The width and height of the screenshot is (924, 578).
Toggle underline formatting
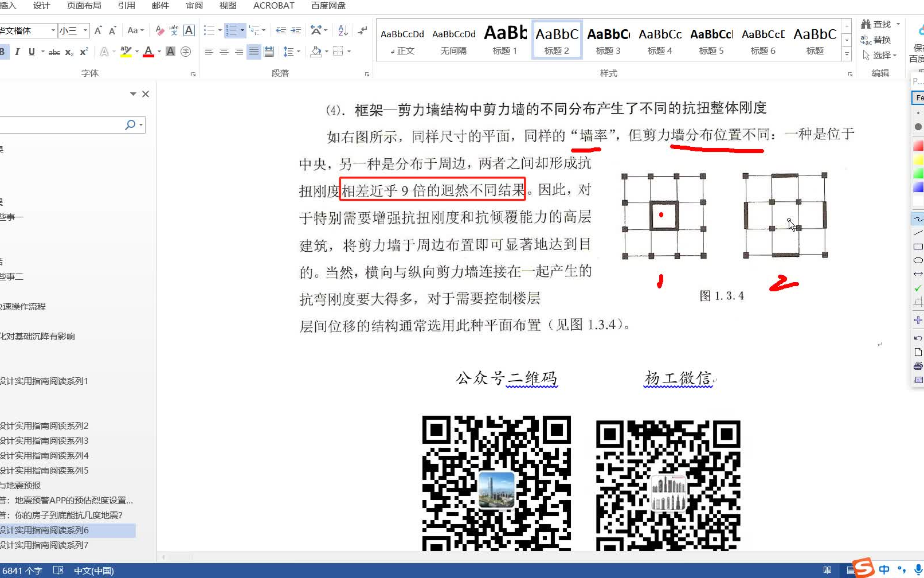coord(32,52)
